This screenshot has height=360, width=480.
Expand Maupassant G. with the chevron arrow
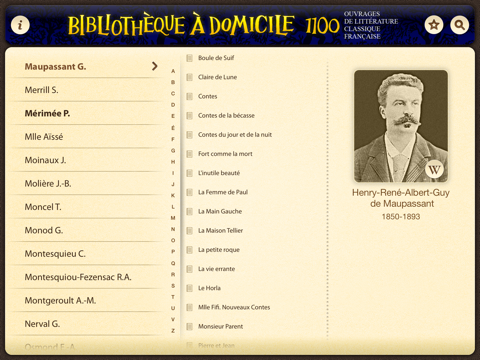(154, 66)
